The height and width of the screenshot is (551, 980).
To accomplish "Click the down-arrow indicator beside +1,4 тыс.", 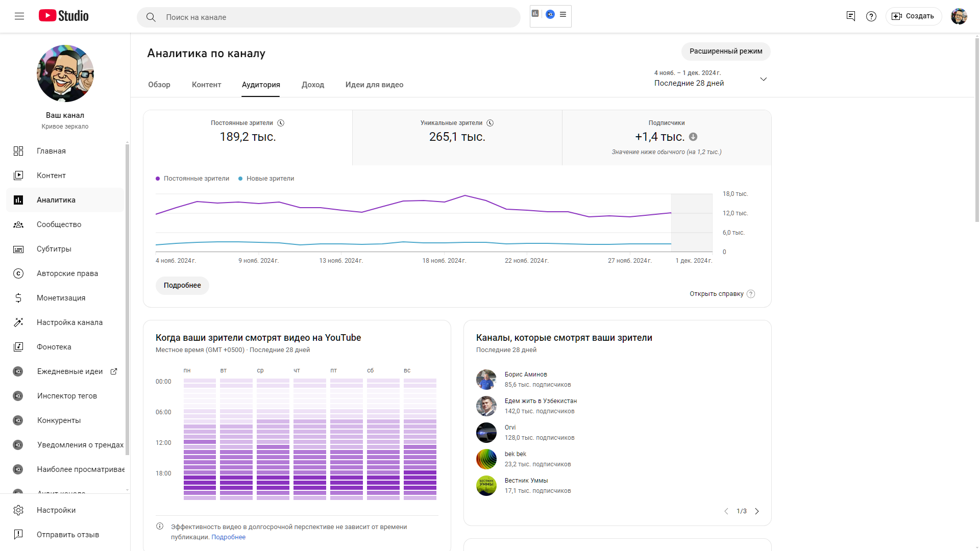I will pyautogui.click(x=693, y=137).
